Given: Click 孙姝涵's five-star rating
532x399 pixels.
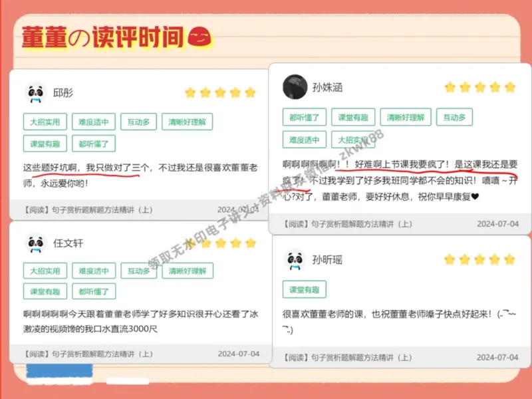Looking at the screenshot, I should 480,88.
